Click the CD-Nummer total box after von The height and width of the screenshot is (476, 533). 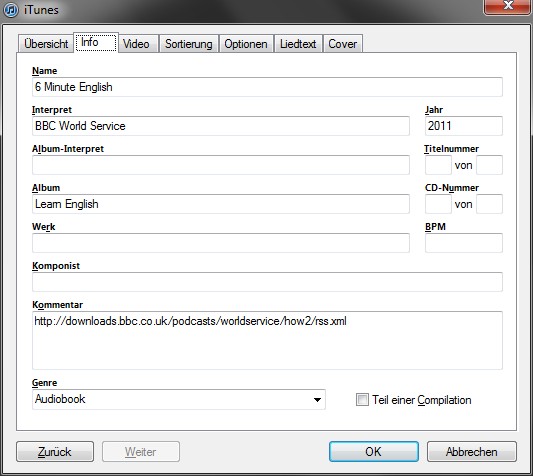coord(489,204)
